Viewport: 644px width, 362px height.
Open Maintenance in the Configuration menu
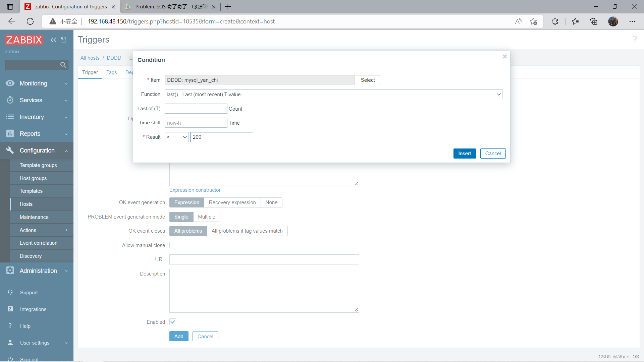(x=42, y=217)
